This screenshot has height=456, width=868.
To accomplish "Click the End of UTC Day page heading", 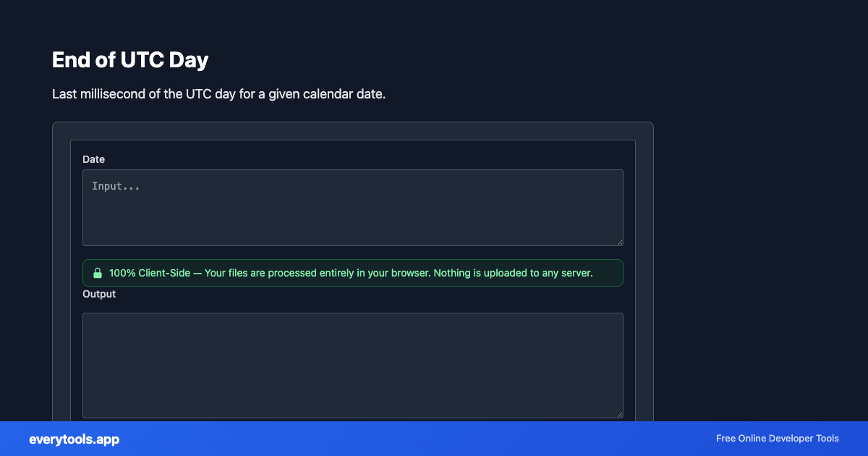I will click(129, 59).
